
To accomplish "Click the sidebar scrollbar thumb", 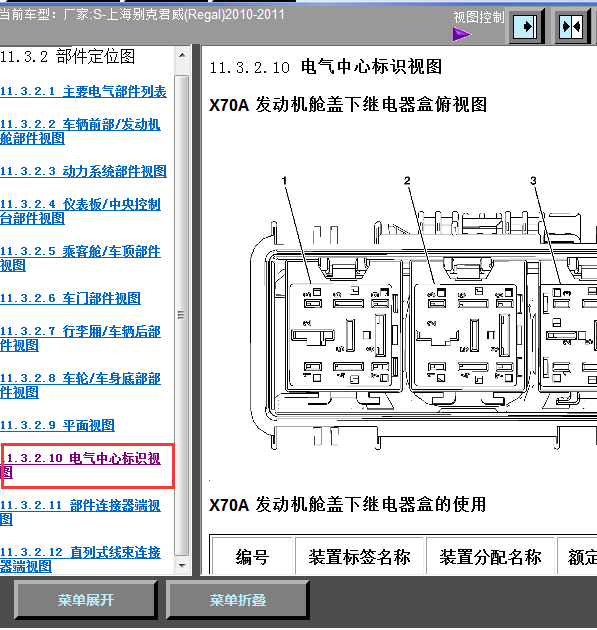I will [x=182, y=315].
